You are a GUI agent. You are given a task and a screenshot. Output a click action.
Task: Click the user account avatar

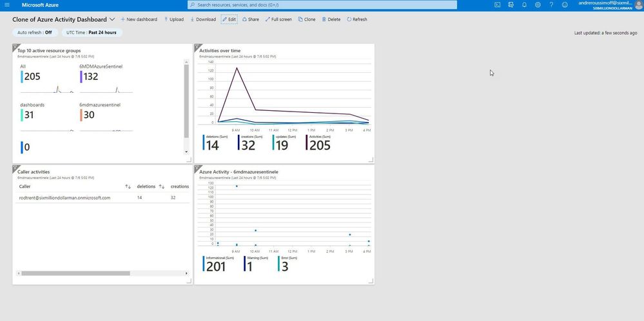pos(639,5)
